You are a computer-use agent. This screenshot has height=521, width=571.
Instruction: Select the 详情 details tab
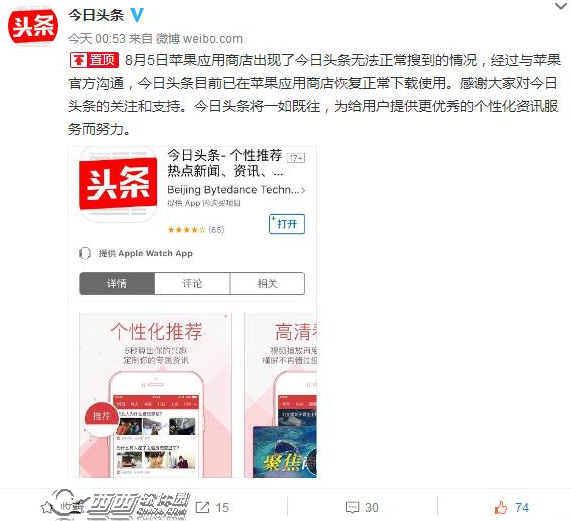(x=117, y=283)
